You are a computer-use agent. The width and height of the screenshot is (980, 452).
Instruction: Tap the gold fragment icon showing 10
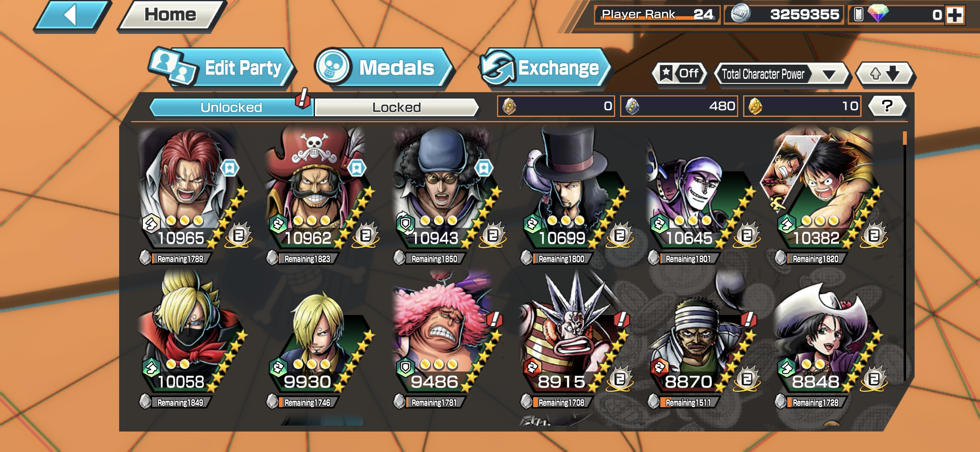coord(755,106)
